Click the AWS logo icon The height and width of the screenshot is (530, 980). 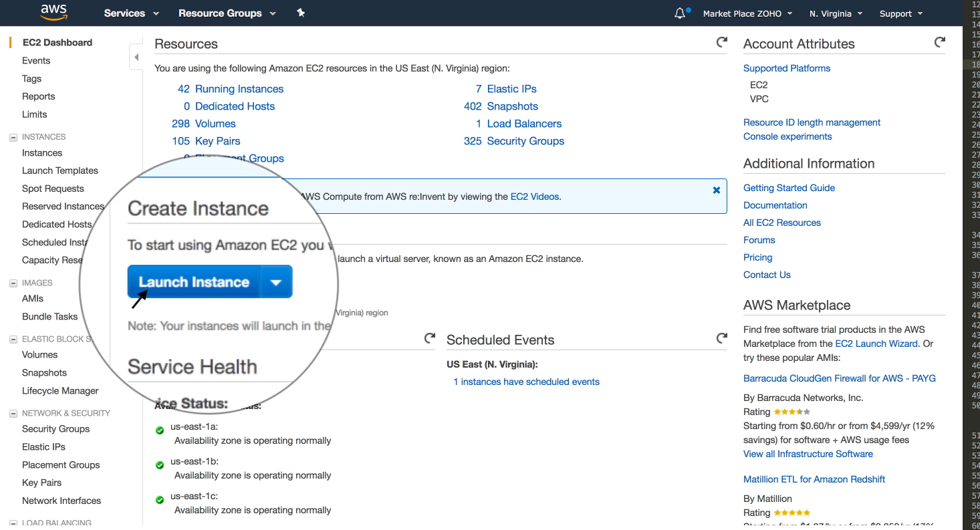click(53, 13)
